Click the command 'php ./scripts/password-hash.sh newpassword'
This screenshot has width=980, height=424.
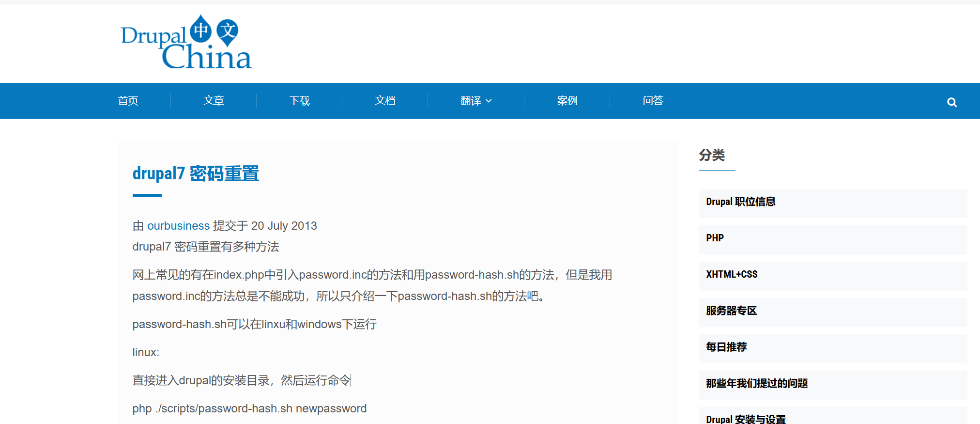pos(249,408)
